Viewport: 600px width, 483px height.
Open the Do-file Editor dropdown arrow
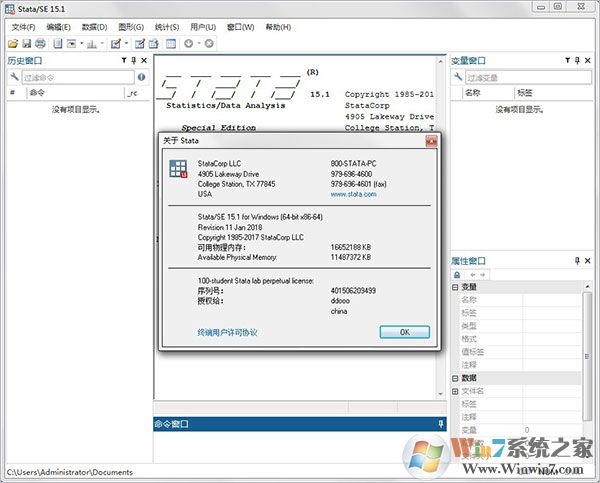126,44
